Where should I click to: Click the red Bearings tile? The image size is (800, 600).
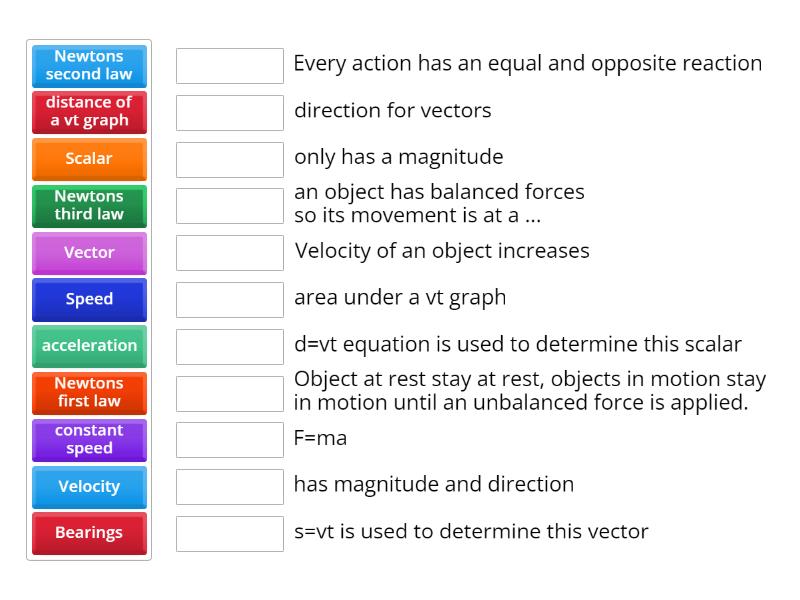point(89,533)
